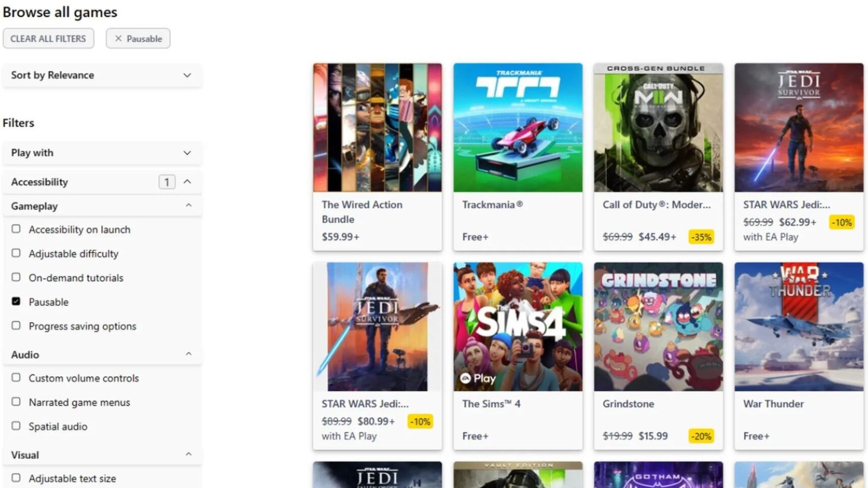
Task: Enable Accessibility on launch checkbox
Action: (x=16, y=229)
